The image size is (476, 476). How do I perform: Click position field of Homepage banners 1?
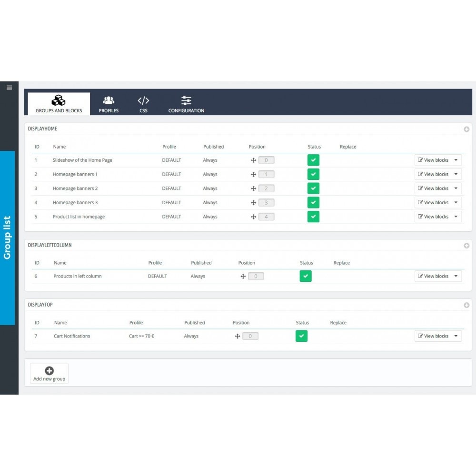266,175
